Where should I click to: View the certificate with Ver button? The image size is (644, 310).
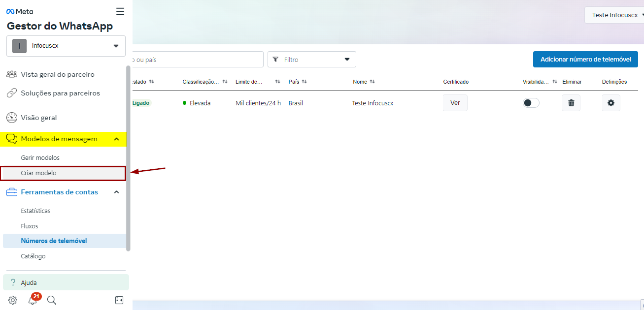tap(455, 103)
